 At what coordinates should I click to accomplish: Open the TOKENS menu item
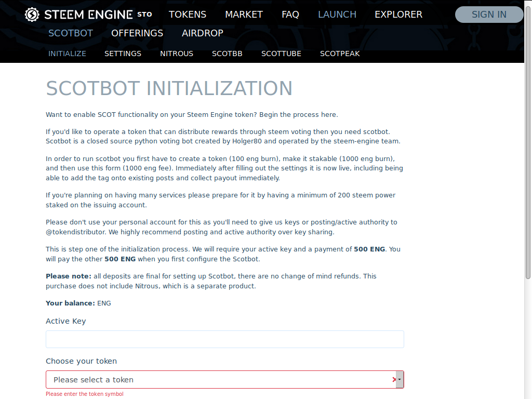tap(187, 15)
